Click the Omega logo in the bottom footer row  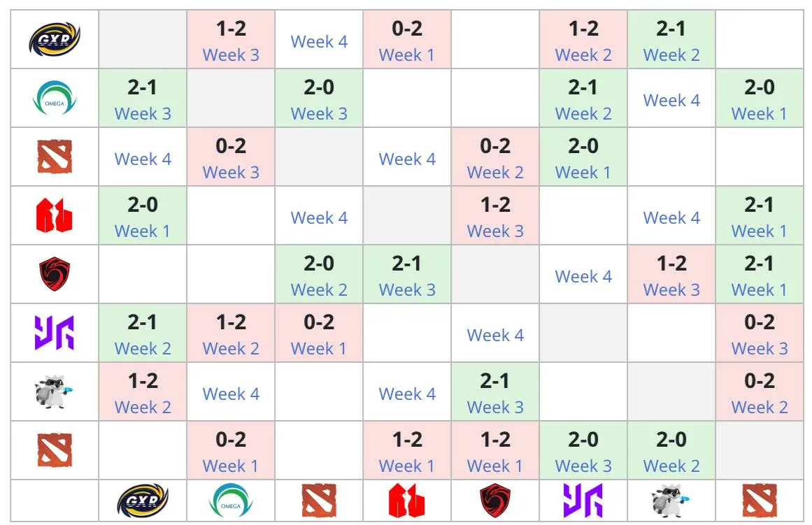pyautogui.click(x=230, y=501)
